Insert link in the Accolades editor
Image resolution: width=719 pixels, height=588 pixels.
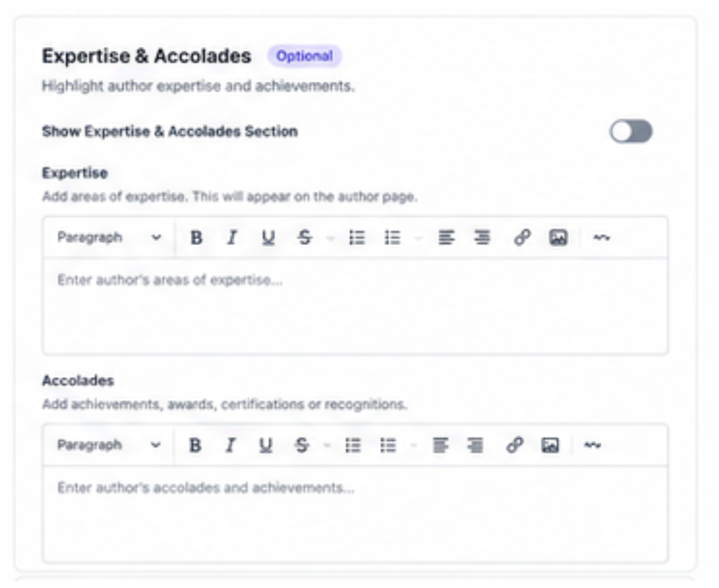(515, 445)
